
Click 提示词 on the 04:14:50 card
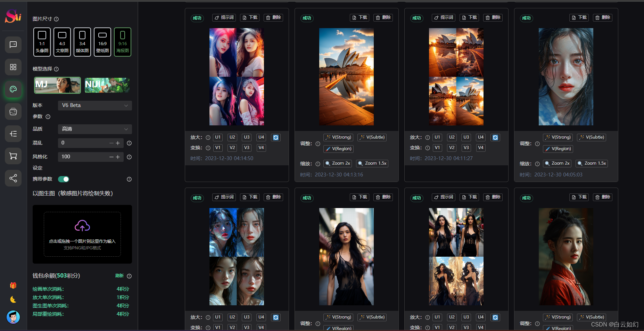coord(224,18)
